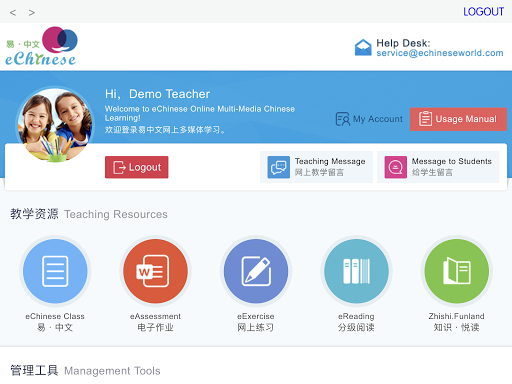Open the Message to Students 给学生留言 text
The height and width of the screenshot is (384, 512).
[452, 167]
